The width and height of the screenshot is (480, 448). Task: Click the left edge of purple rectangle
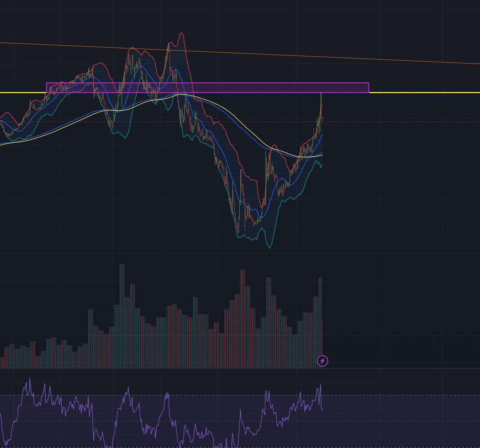46,88
